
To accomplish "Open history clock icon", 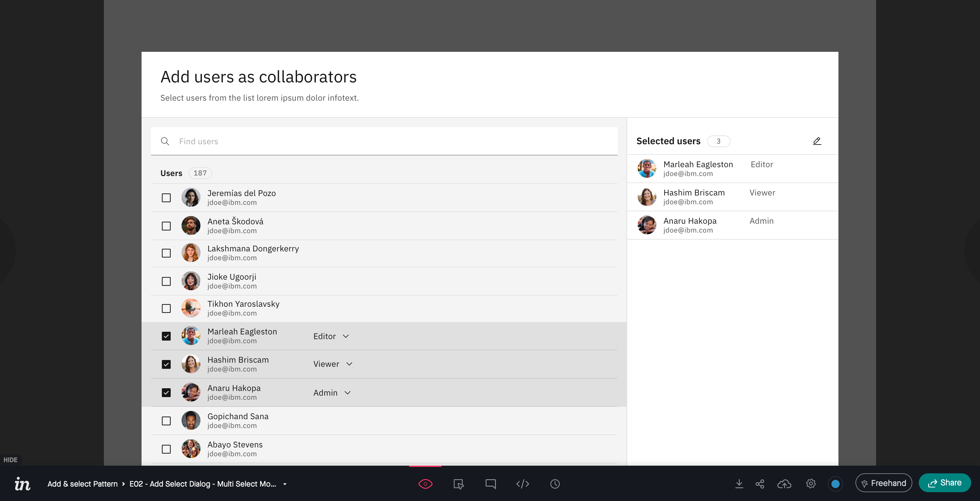I will [x=555, y=484].
